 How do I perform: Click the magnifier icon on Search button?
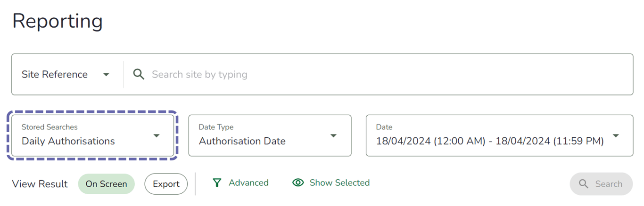[584, 184]
